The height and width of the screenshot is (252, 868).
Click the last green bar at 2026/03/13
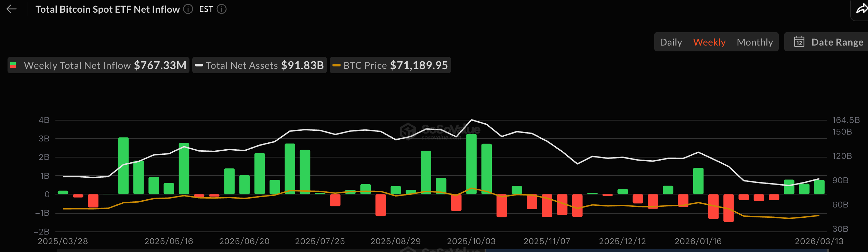819,187
